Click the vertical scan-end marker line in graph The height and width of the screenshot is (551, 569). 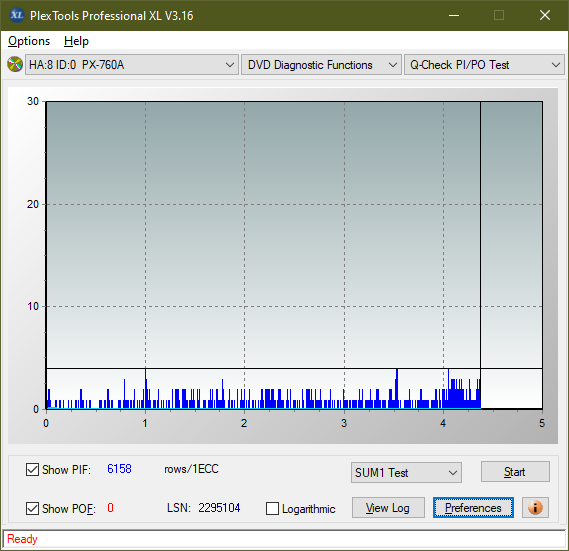click(x=480, y=254)
